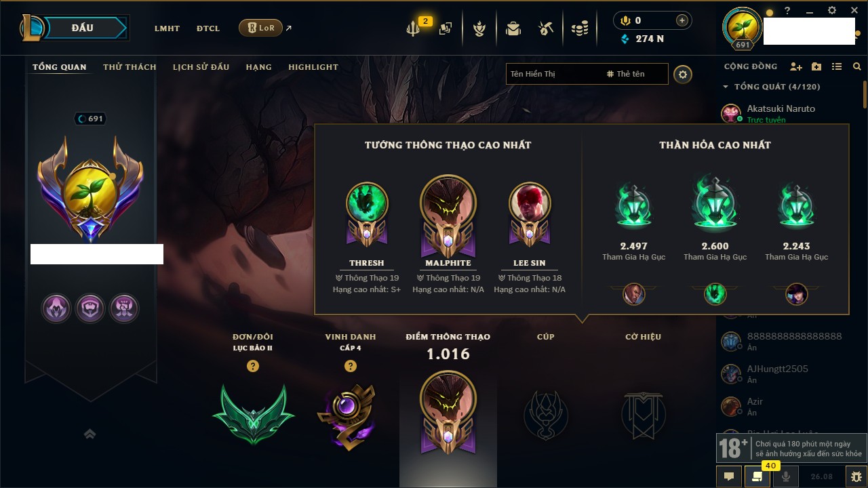Switch to the LỊCH SỬ ĐẤU tab
Viewport: 868px width, 488px height.
pyautogui.click(x=201, y=67)
